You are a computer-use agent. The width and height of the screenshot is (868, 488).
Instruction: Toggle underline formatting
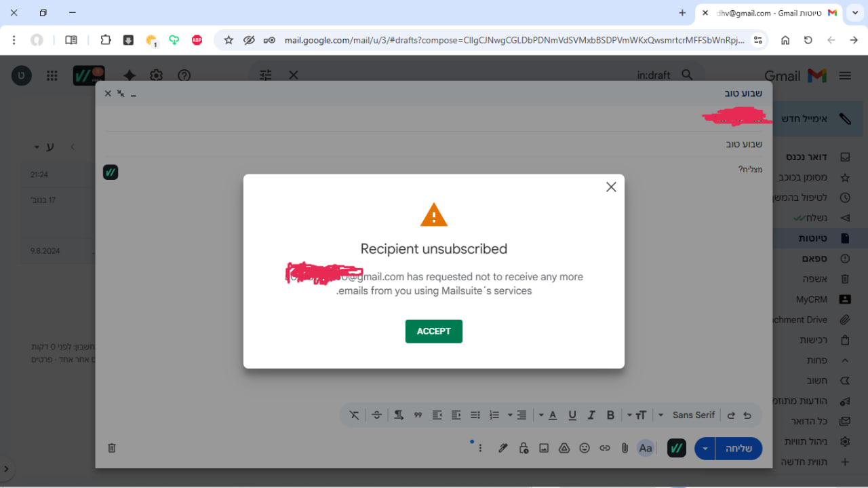(x=572, y=415)
